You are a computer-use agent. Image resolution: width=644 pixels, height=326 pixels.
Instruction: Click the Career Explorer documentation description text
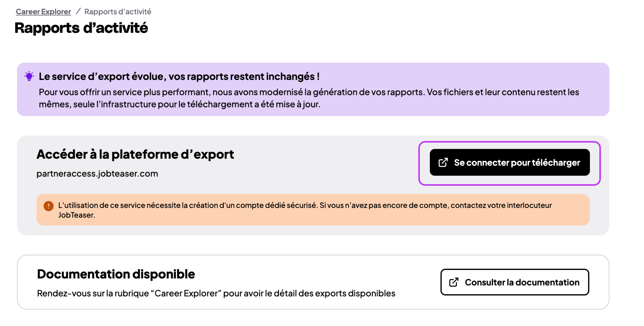tap(216, 293)
